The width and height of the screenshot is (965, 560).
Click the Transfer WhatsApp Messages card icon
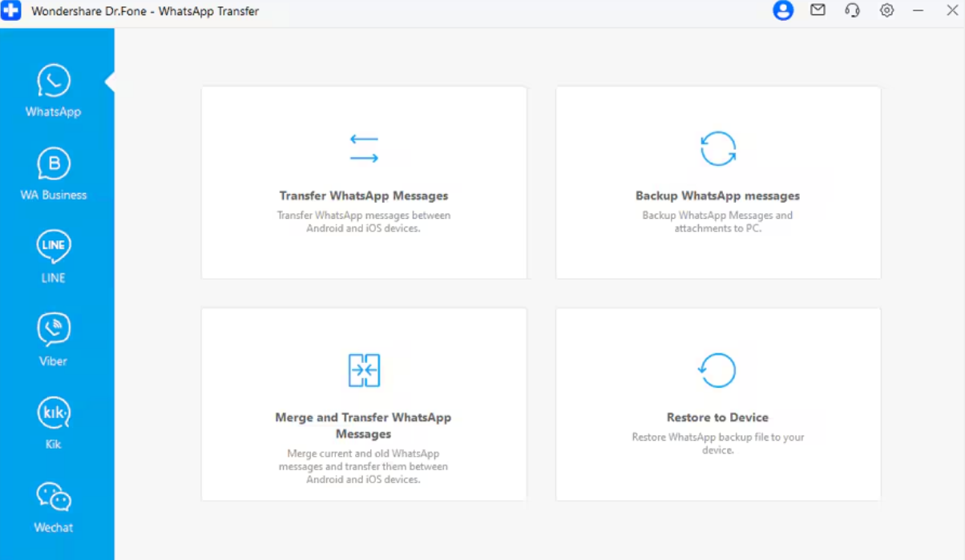click(364, 147)
